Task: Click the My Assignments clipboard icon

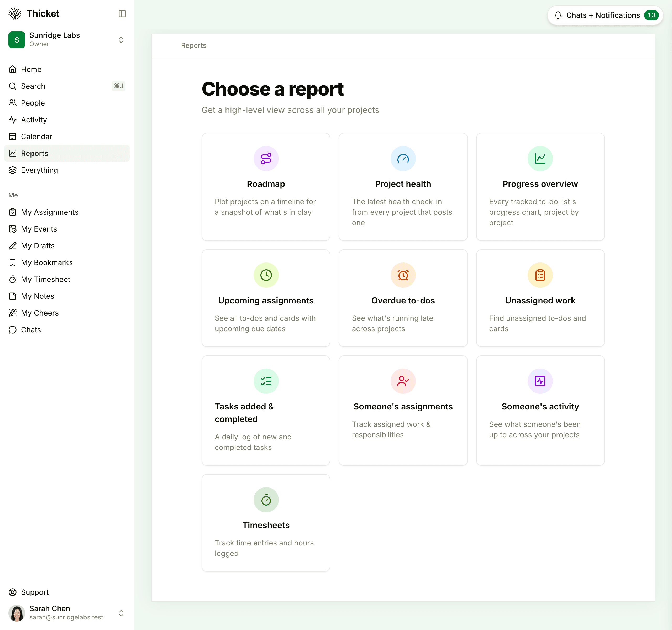Action: [x=13, y=212]
